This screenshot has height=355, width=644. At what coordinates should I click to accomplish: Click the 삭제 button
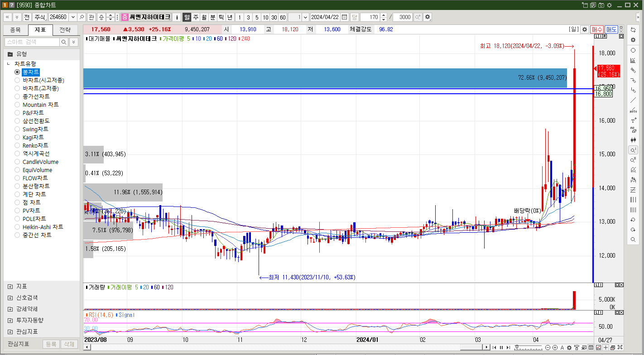[x=69, y=344]
